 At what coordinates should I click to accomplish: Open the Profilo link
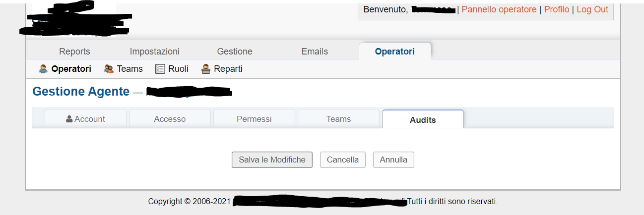point(556,9)
